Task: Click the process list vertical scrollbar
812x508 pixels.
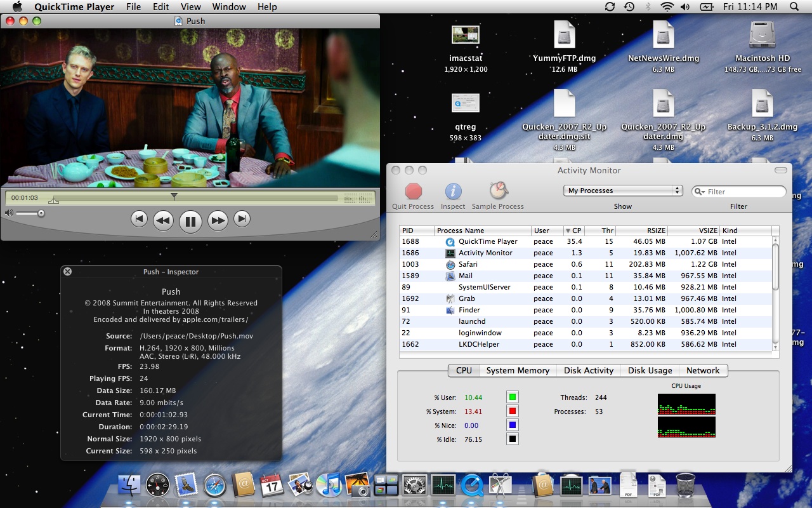Action: point(775,293)
